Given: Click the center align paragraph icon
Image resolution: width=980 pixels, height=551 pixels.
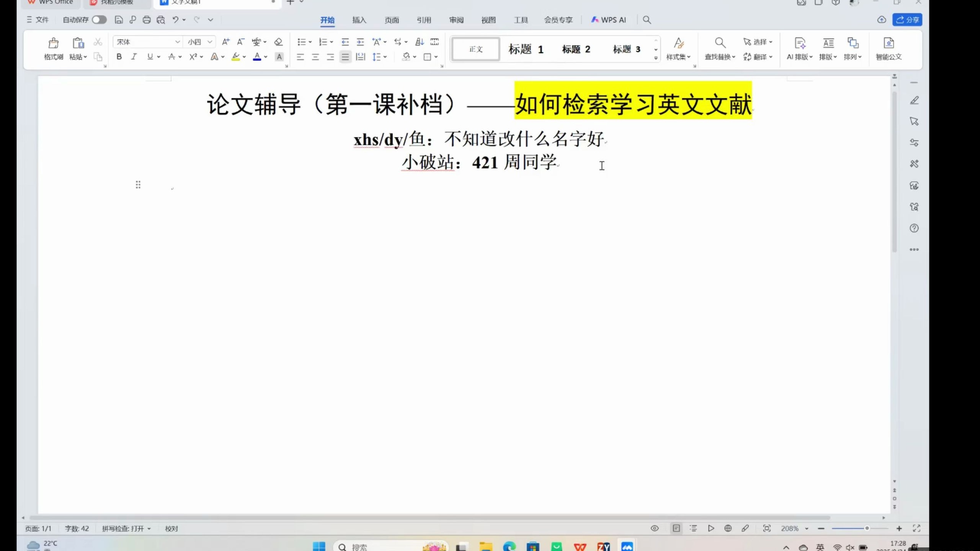Looking at the screenshot, I should (x=315, y=57).
